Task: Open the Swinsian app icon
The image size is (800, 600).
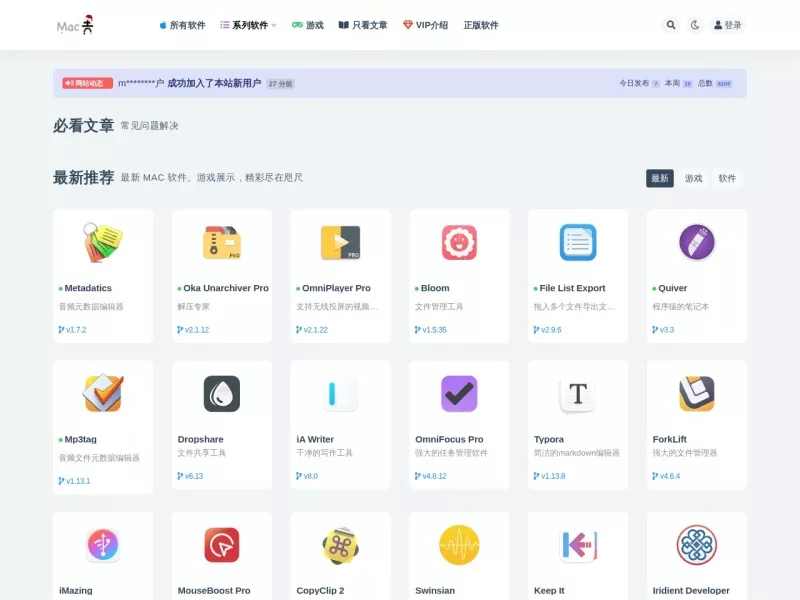Action: (x=459, y=545)
